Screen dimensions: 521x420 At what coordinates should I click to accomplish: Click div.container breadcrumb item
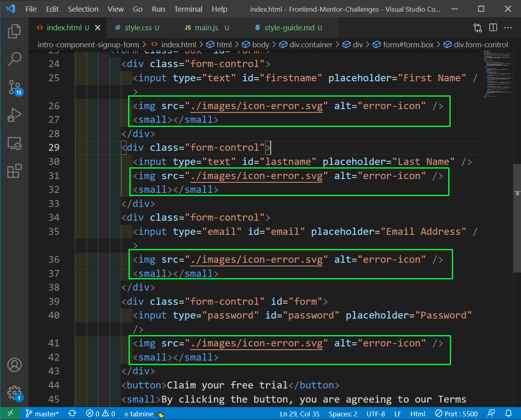click(306, 44)
